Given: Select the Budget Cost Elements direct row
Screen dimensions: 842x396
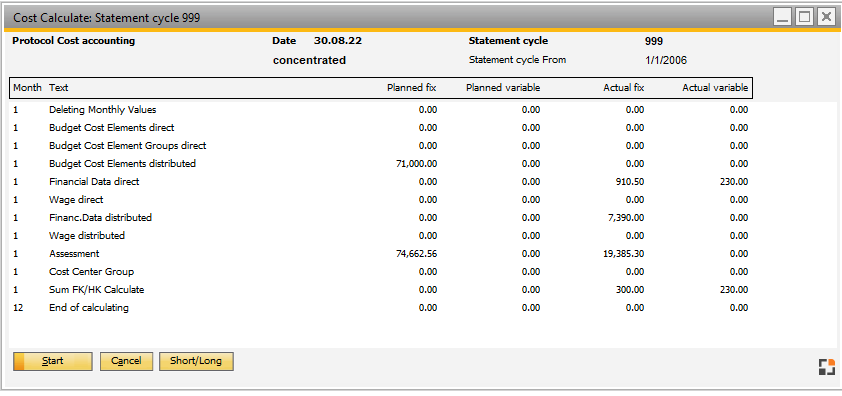Looking at the screenshot, I should 380,128.
